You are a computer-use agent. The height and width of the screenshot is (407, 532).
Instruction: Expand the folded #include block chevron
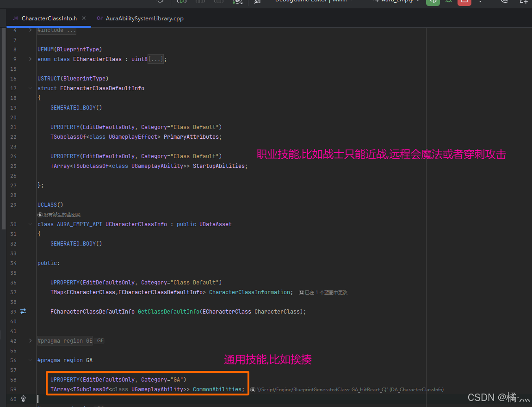pyautogui.click(x=30, y=30)
